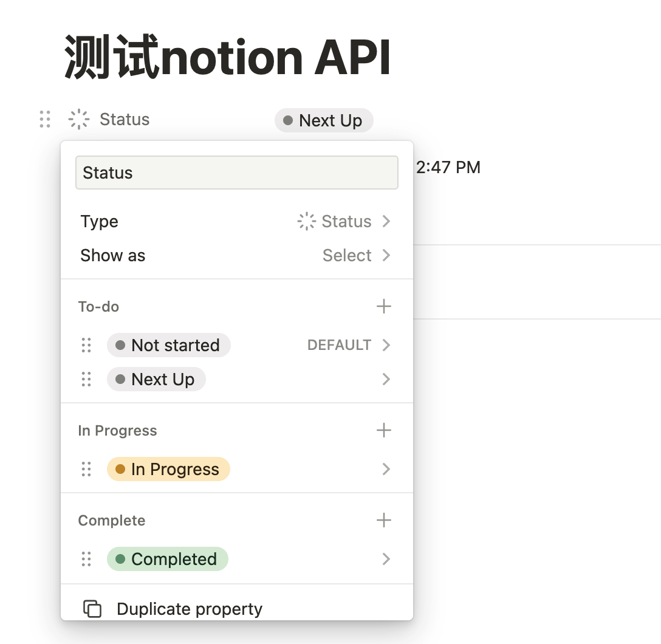661x644 pixels.
Task: Click the property name field containing Status
Action: coord(236,173)
